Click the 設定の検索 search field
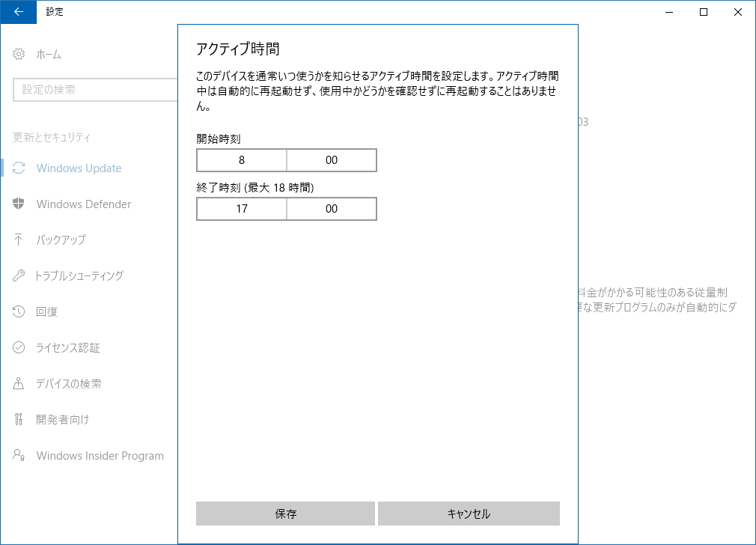The width and height of the screenshot is (756, 545). 97,90
